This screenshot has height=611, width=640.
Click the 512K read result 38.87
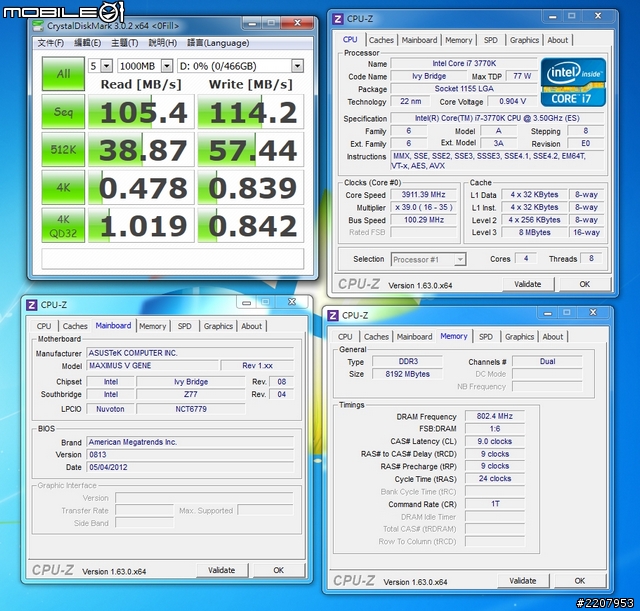pyautogui.click(x=141, y=149)
